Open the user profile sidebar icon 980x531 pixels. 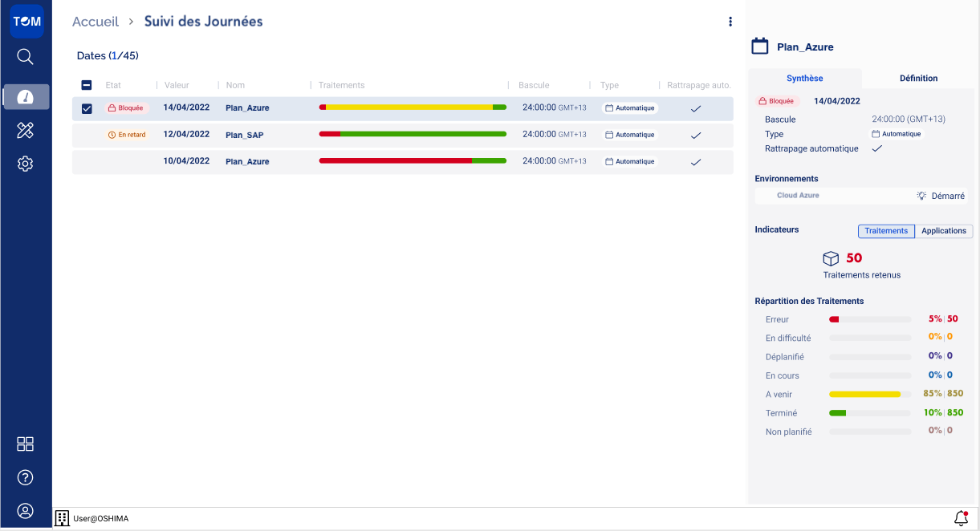26,511
